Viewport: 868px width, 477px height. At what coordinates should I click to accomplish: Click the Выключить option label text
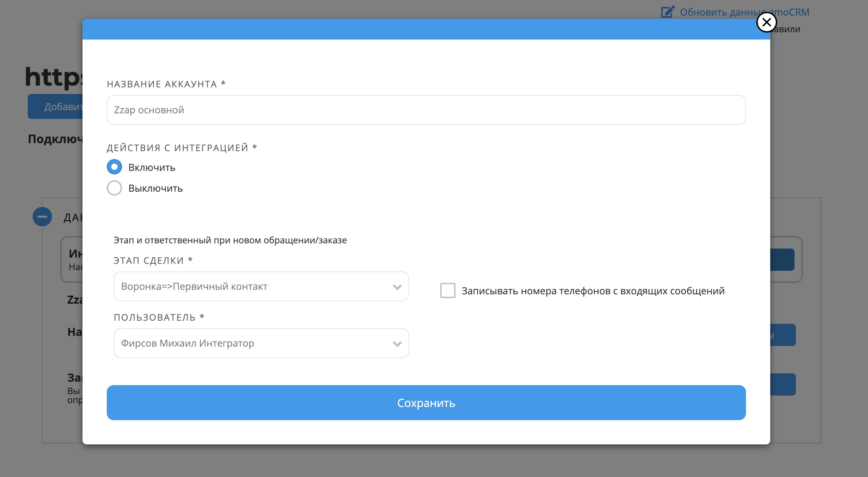[x=155, y=188]
